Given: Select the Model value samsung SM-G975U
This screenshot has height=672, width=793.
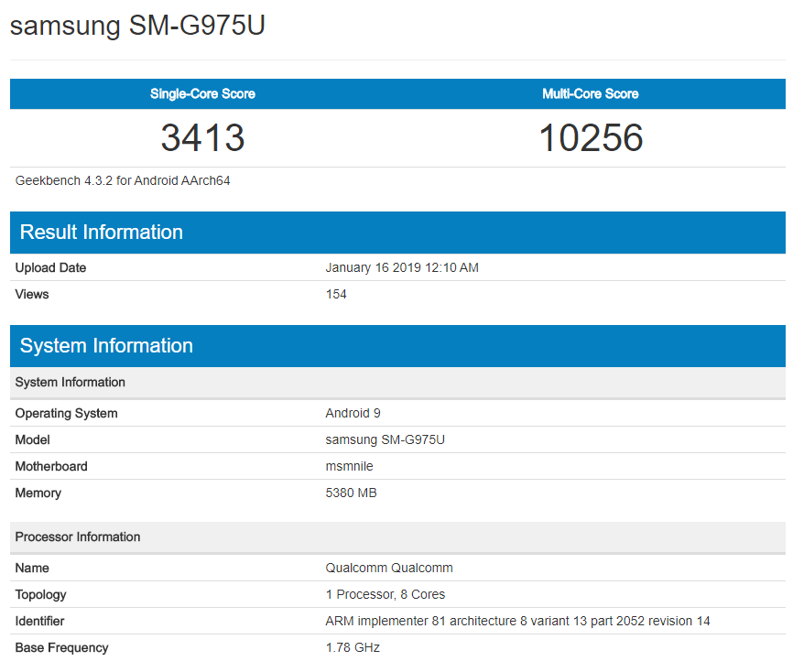Looking at the screenshot, I should pos(385,439).
